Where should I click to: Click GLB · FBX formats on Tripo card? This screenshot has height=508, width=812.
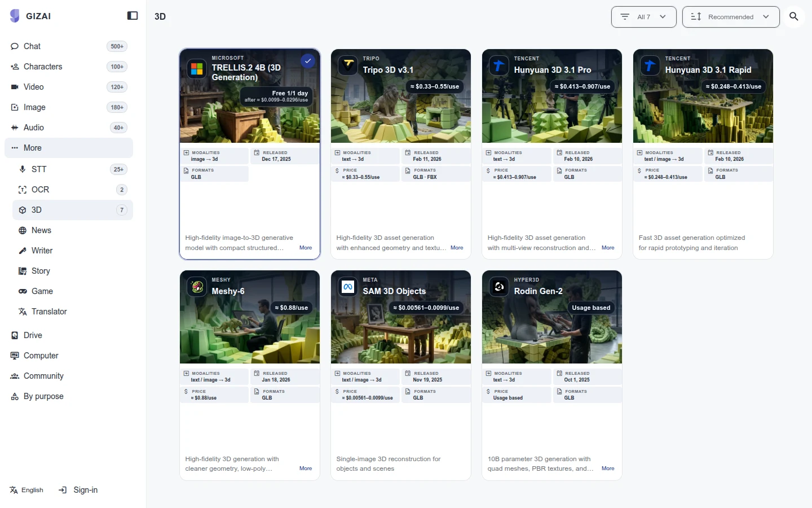point(425,177)
